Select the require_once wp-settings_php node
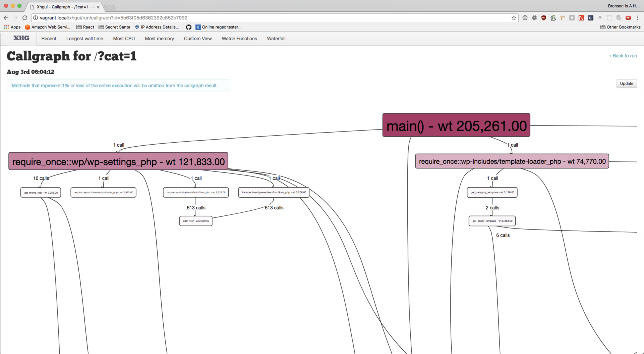Screen dimensions: 644x354 tap(118, 161)
